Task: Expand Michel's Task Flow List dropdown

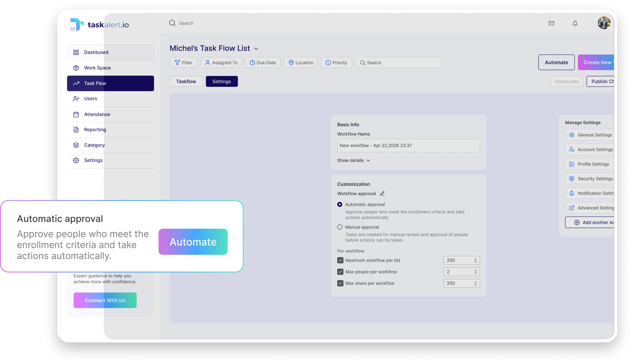Action: tap(256, 49)
